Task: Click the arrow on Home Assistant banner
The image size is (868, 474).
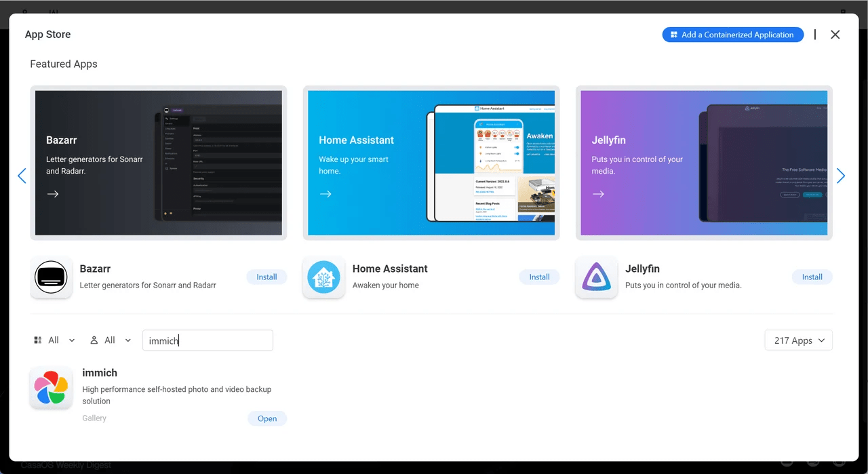Action: coord(325,194)
